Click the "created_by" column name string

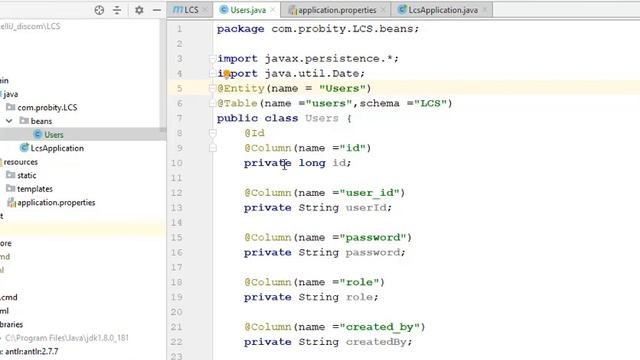380,327
